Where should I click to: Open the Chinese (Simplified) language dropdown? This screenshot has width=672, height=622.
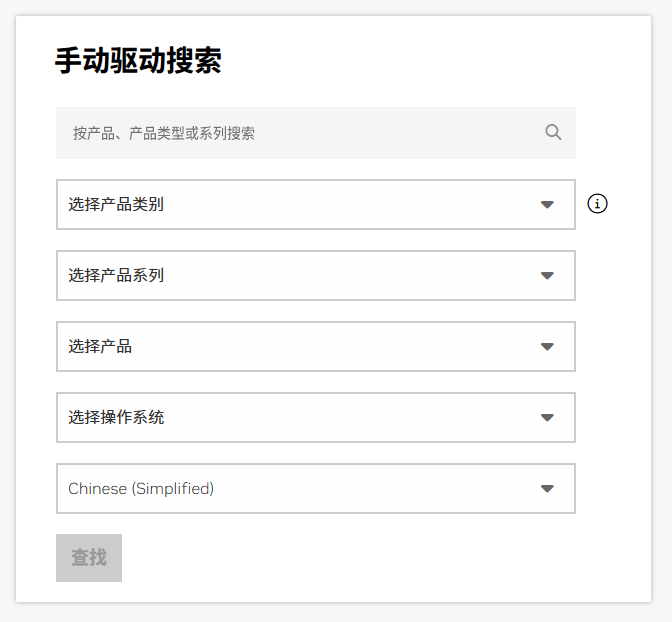pos(315,488)
